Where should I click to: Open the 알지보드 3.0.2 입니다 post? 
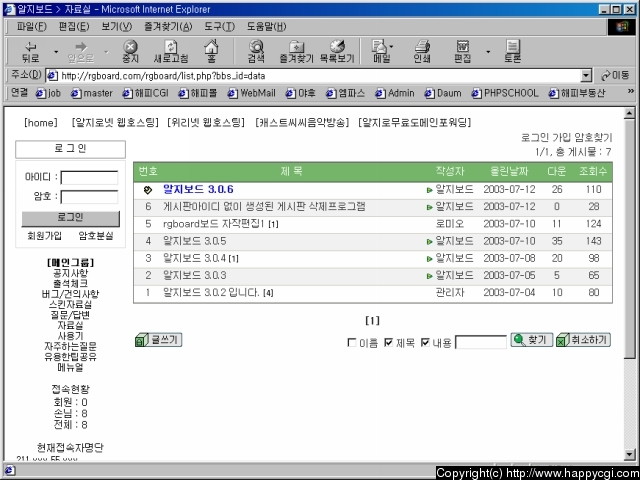pyautogui.click(x=211, y=293)
